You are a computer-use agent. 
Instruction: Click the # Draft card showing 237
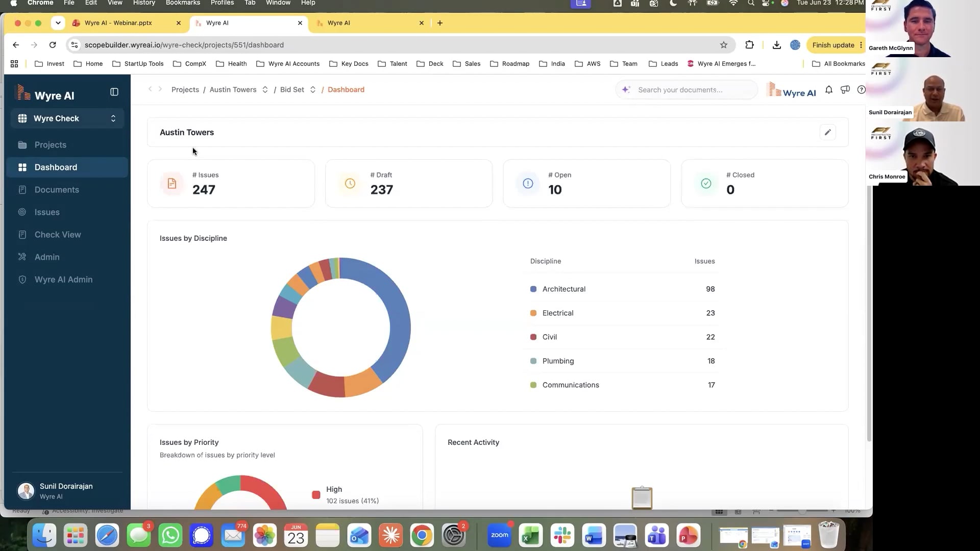409,184
